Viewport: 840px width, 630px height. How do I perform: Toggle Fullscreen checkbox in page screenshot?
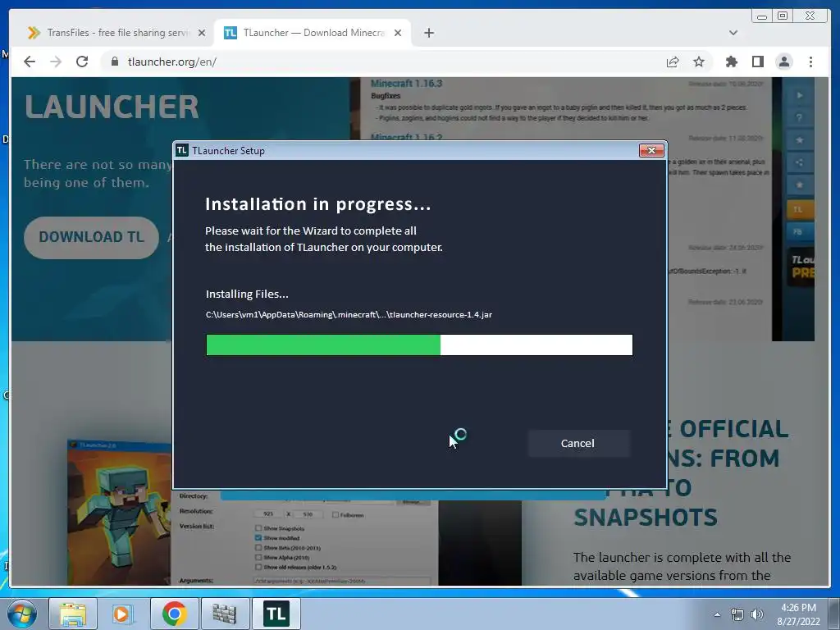pos(336,515)
